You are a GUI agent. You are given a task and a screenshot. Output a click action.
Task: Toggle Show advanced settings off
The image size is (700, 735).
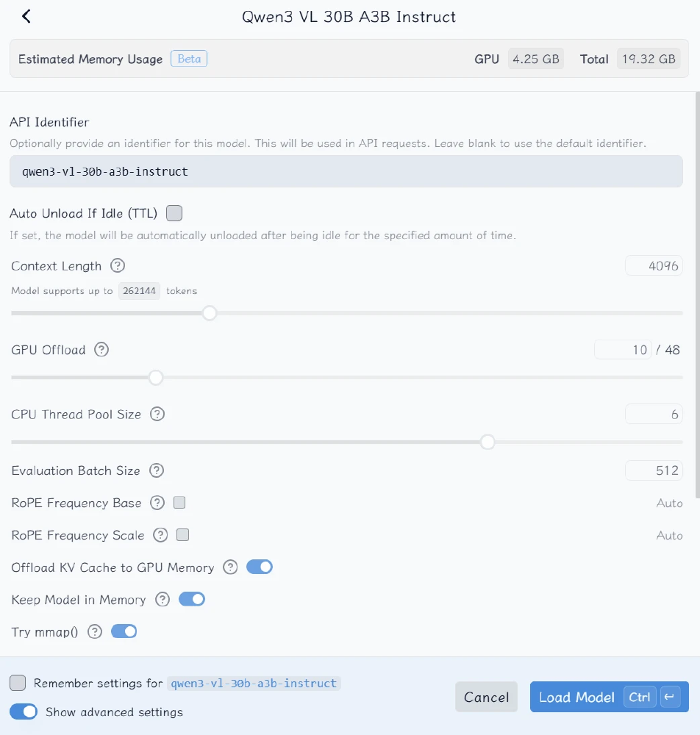(x=24, y=711)
